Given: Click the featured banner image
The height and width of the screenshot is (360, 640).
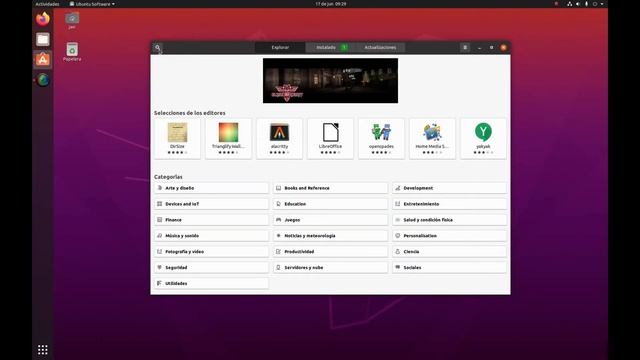Looking at the screenshot, I should tap(330, 80).
